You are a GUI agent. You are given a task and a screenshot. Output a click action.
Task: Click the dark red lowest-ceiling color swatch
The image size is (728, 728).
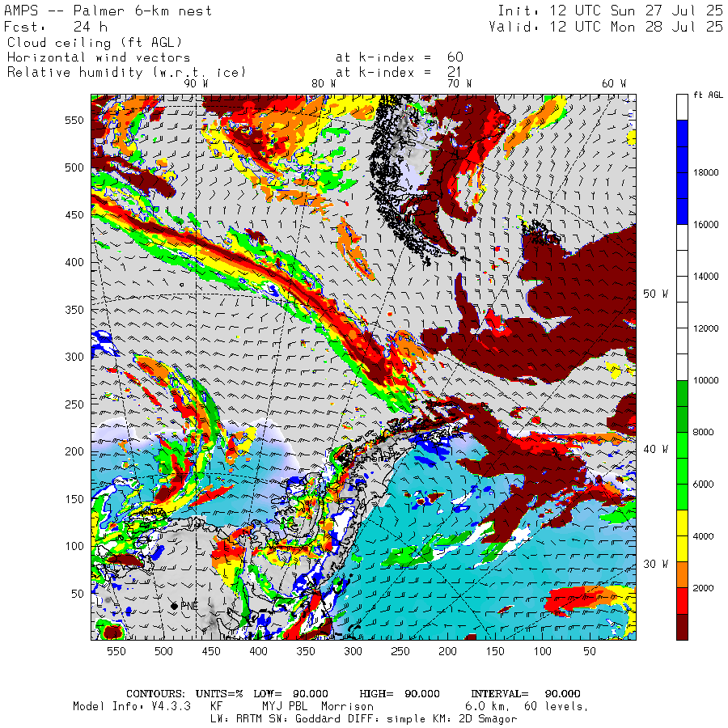pos(682,627)
